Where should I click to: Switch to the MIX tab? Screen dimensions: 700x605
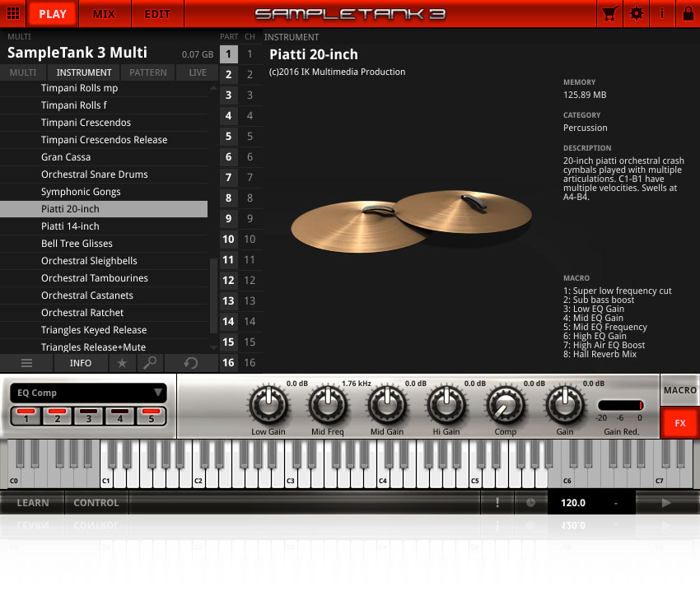tap(105, 13)
